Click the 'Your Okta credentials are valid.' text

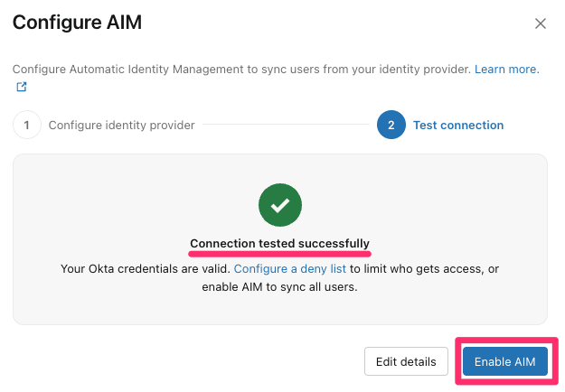click(146, 269)
